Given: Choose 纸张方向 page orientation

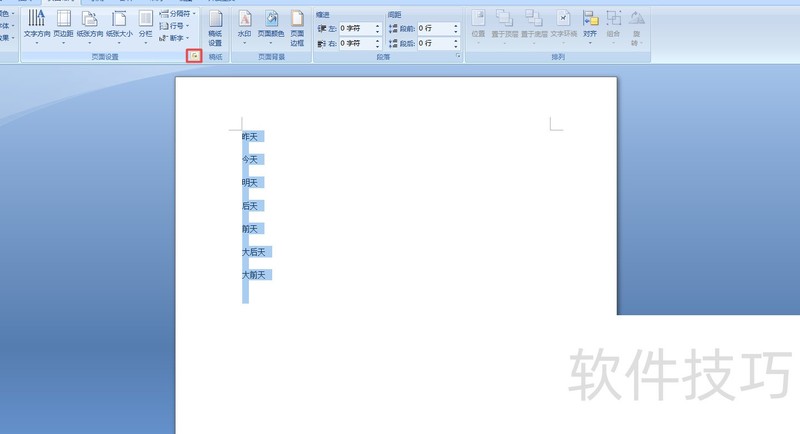Looking at the screenshot, I should click(90, 27).
